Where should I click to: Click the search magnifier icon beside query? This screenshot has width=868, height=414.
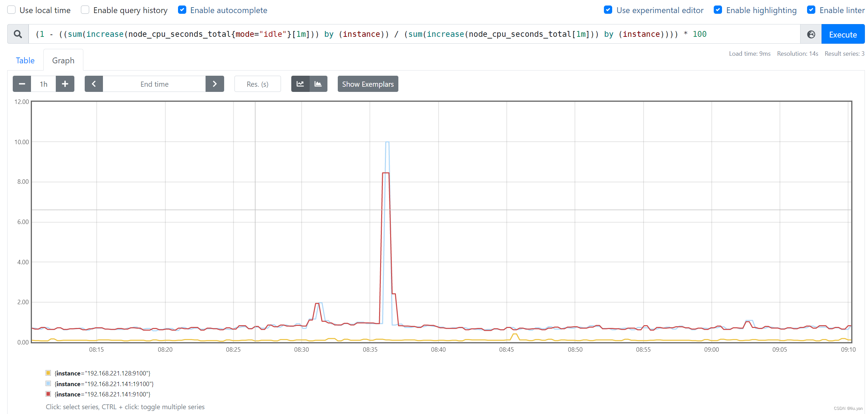[18, 34]
